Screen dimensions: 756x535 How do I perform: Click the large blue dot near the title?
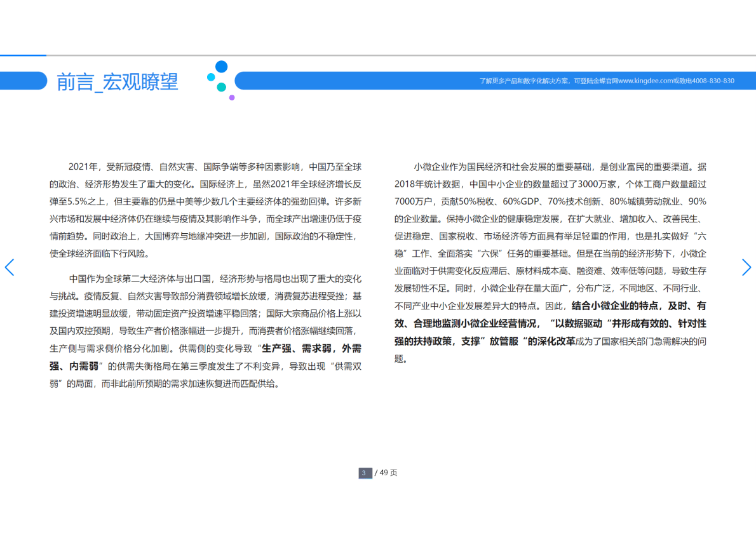(221, 67)
